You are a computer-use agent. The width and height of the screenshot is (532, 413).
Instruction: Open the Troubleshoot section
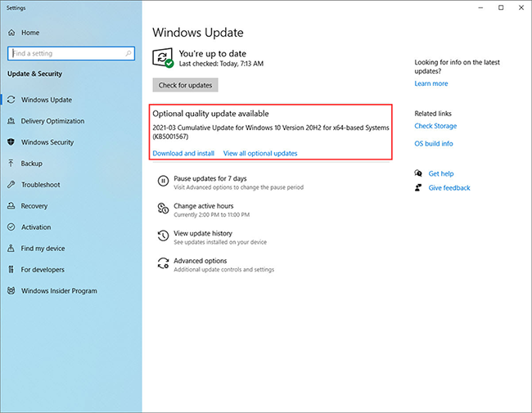41,185
